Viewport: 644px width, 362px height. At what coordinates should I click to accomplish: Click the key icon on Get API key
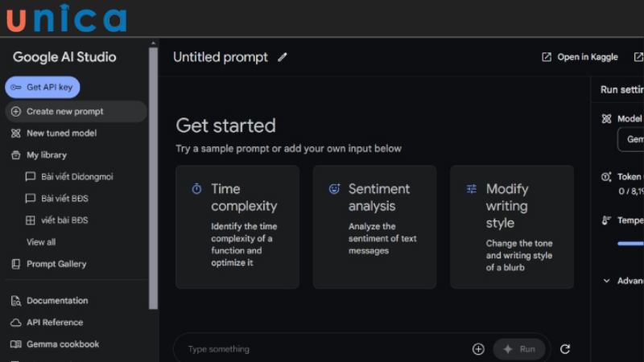(x=16, y=87)
